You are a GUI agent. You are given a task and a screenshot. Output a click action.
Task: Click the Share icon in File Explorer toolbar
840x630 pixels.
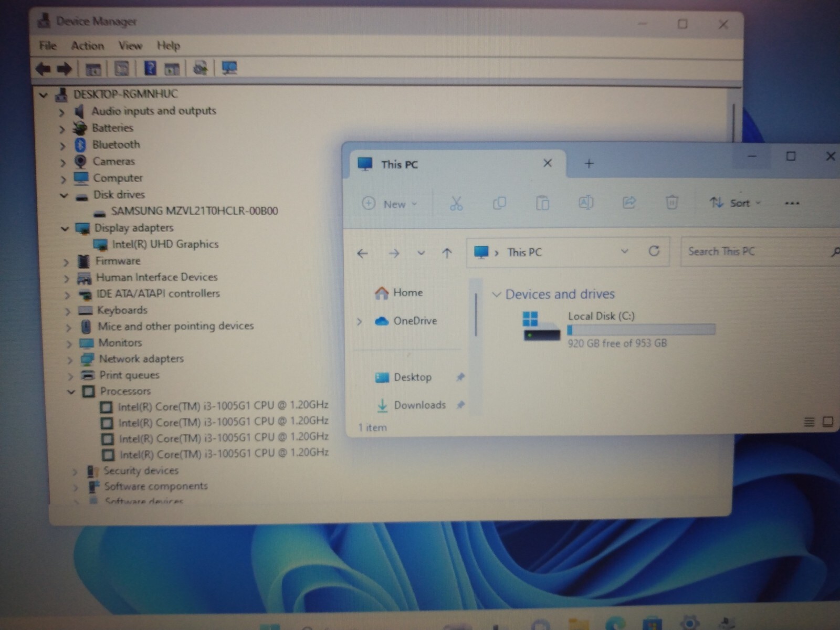(x=629, y=202)
